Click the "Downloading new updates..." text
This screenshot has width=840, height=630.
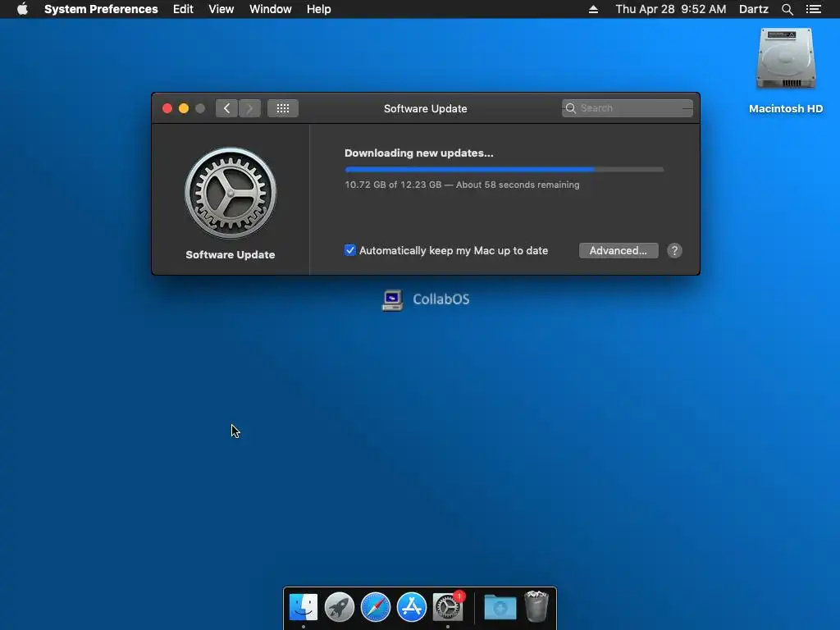click(419, 153)
